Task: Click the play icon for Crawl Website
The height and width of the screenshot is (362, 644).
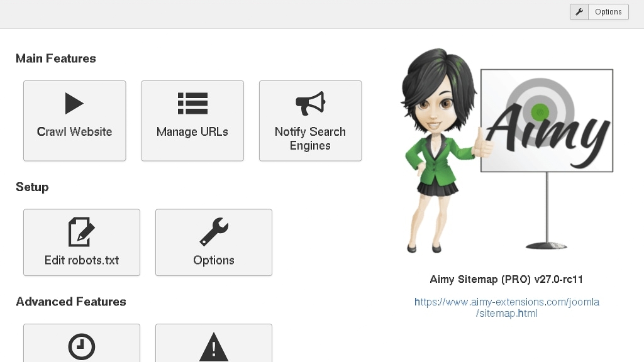Action: pyautogui.click(x=74, y=104)
